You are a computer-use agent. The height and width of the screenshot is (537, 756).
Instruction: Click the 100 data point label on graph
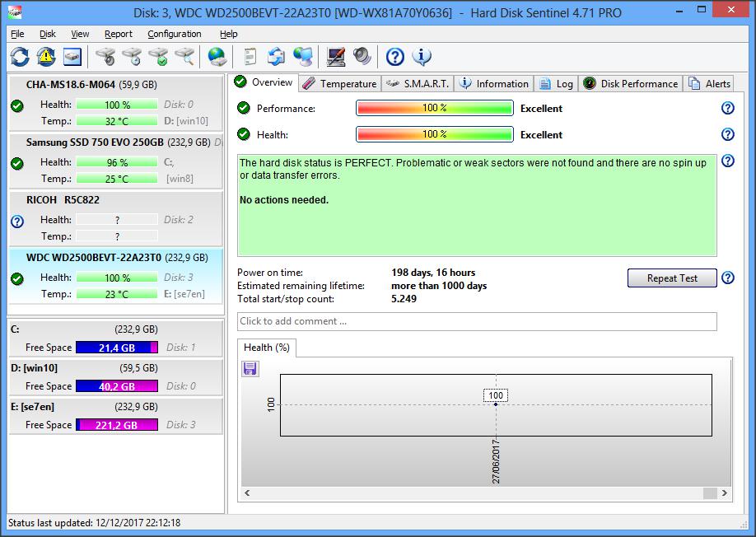tap(496, 395)
